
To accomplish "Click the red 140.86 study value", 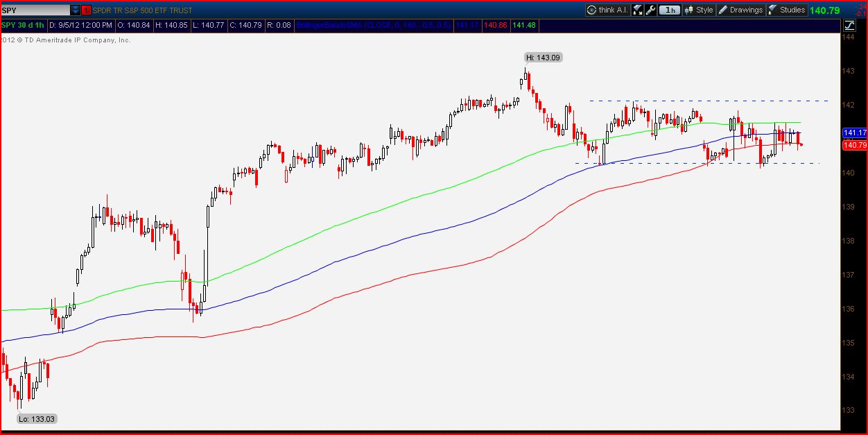I will (x=496, y=26).
